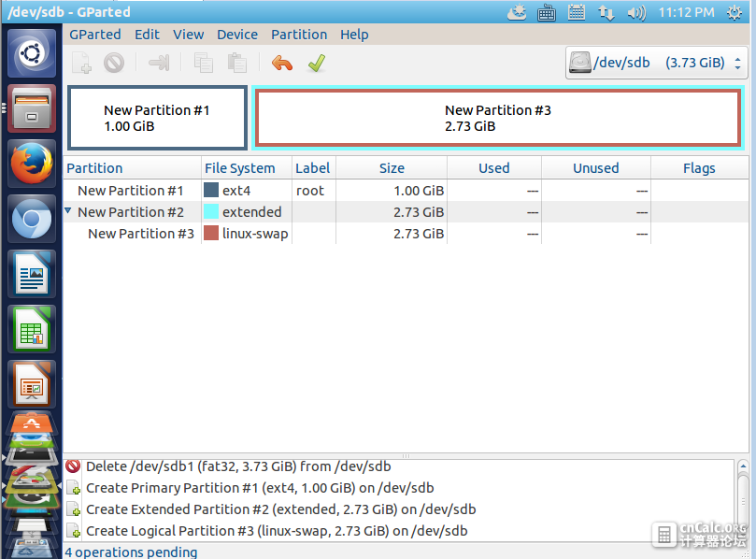Click the Delete partition toolbar icon

click(x=114, y=64)
